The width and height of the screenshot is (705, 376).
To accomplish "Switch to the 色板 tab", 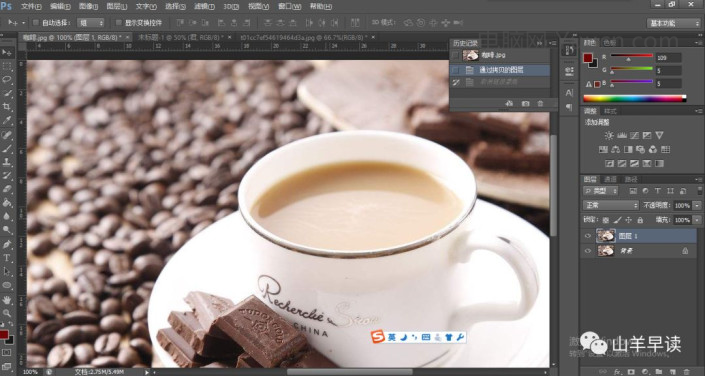I will (x=609, y=43).
